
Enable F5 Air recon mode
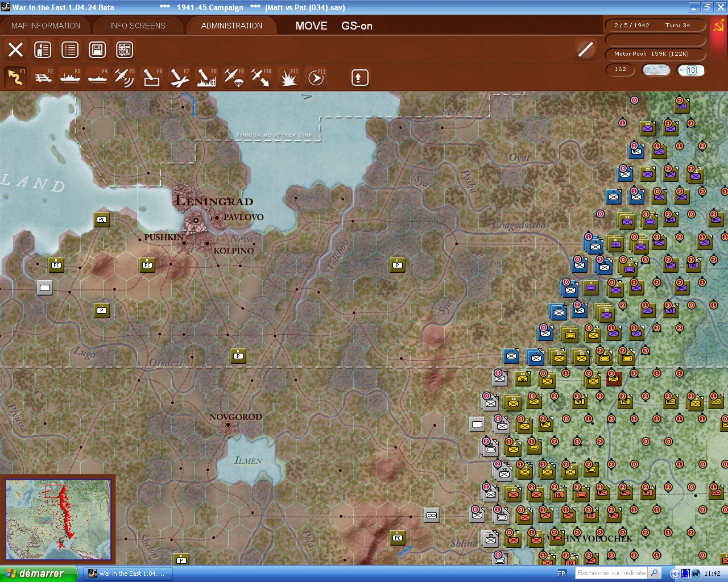tap(125, 77)
